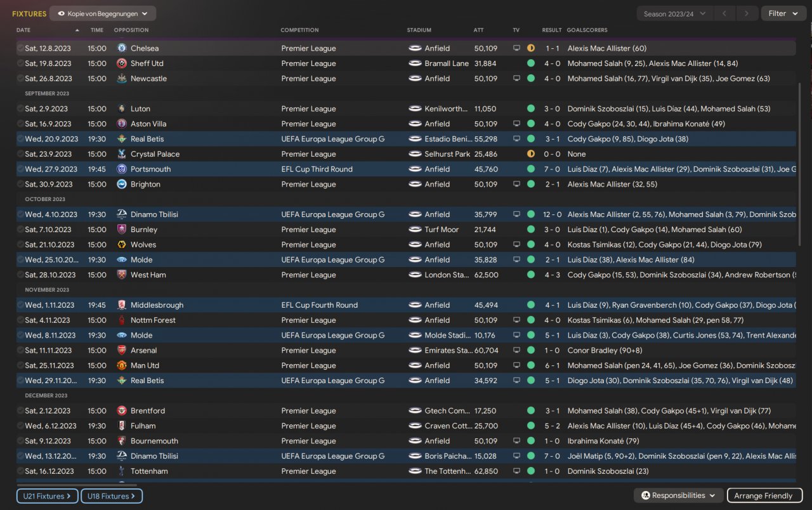This screenshot has width=812, height=510.
Task: Tick the check circle for Sat, 12.8.2023
Action: 21,48
